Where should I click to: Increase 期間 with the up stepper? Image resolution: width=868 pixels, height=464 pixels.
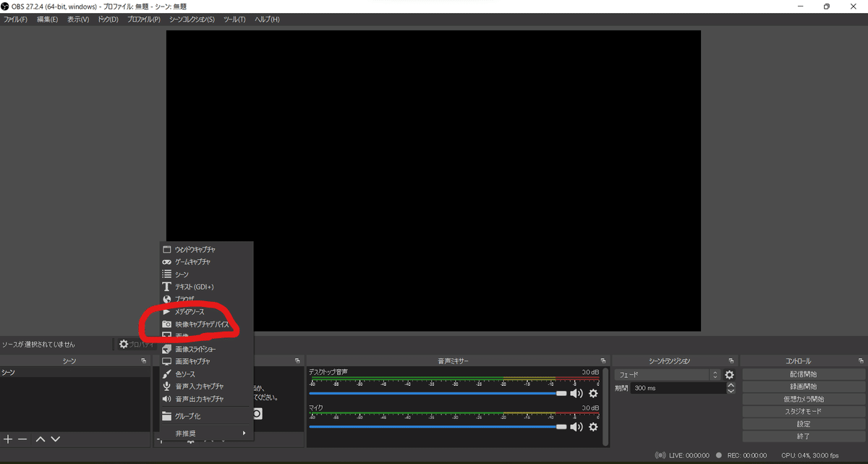tap(731, 385)
